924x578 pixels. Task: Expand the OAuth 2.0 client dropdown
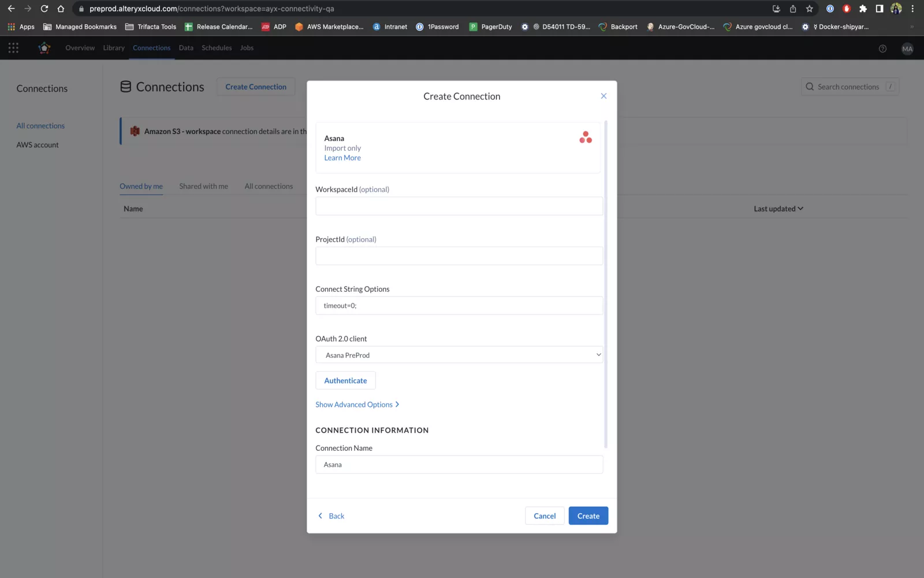point(459,355)
